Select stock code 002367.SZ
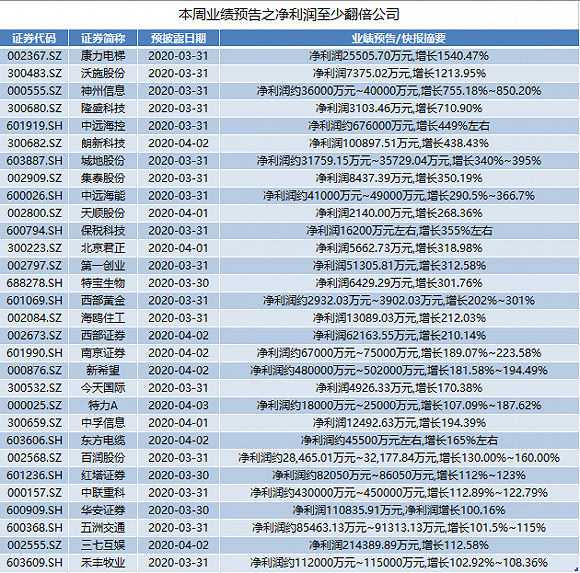Viewport: 580px width, 573px height. 34,56
